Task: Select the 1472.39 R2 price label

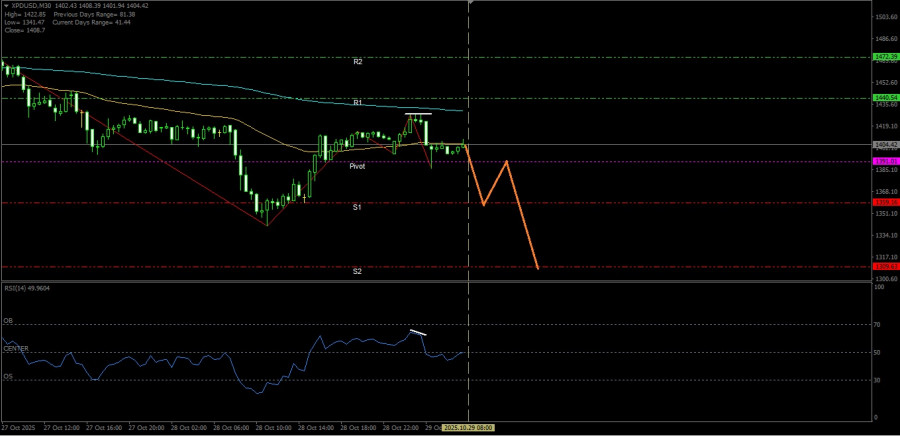Action: click(886, 57)
